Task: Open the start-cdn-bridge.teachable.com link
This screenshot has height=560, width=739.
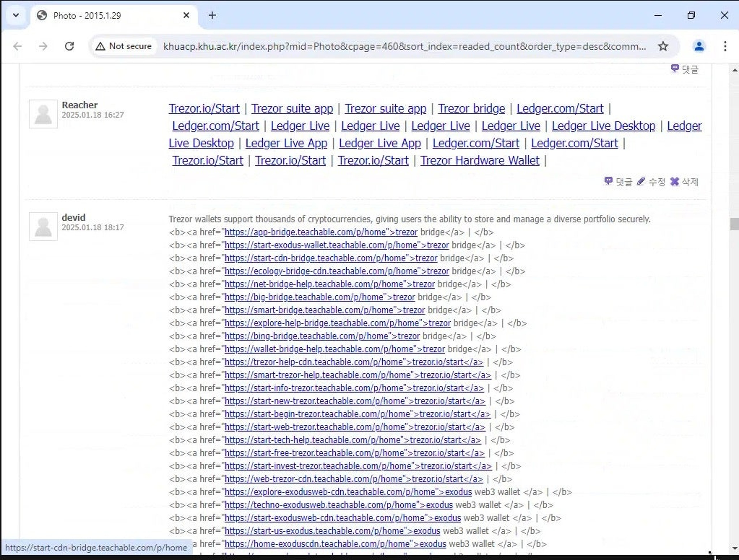Action: pos(331,258)
